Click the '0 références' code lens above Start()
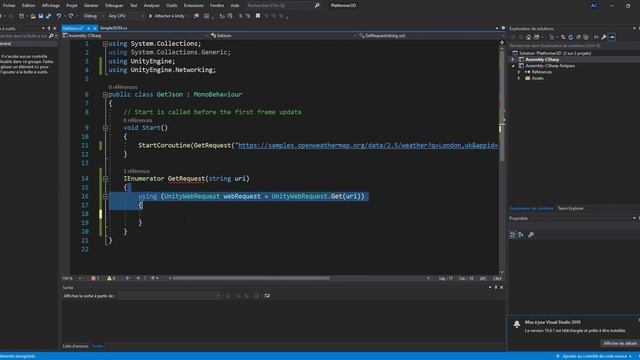This screenshot has height=360, width=640. tap(138, 120)
